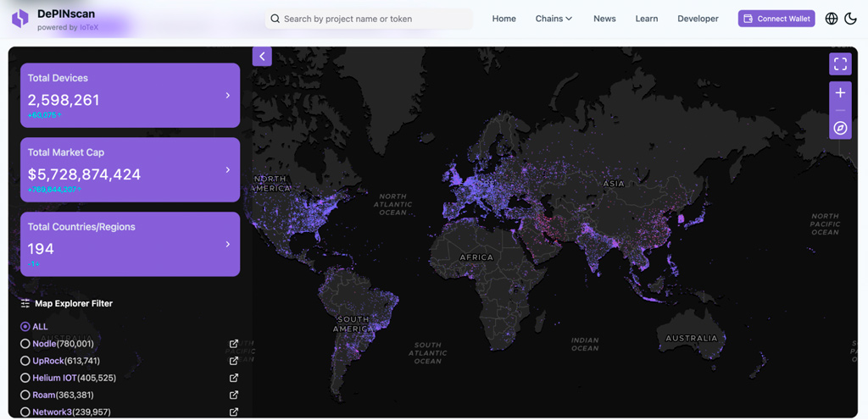The width and height of the screenshot is (868, 420).
Task: Select the Helium IOT radio button
Action: pyautogui.click(x=25, y=378)
